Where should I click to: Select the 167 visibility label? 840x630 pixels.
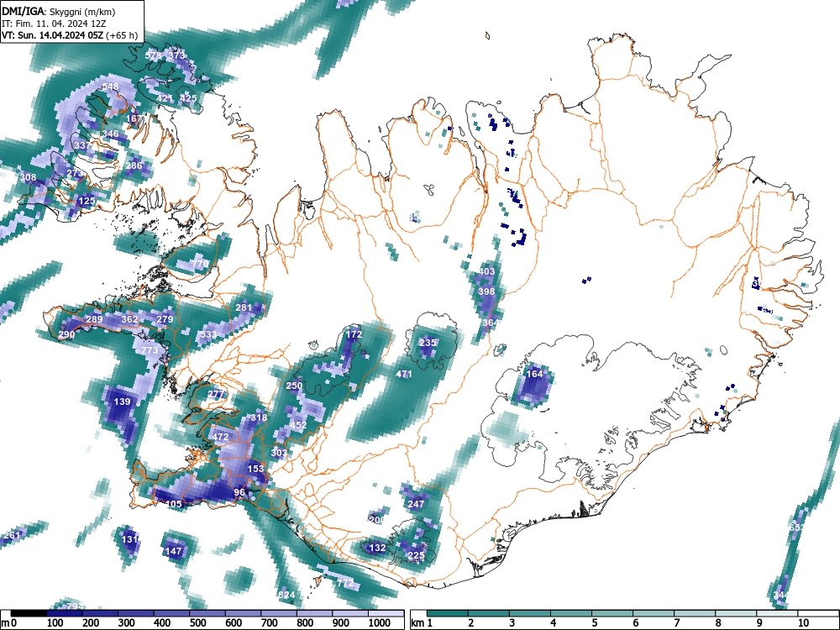click(x=134, y=118)
